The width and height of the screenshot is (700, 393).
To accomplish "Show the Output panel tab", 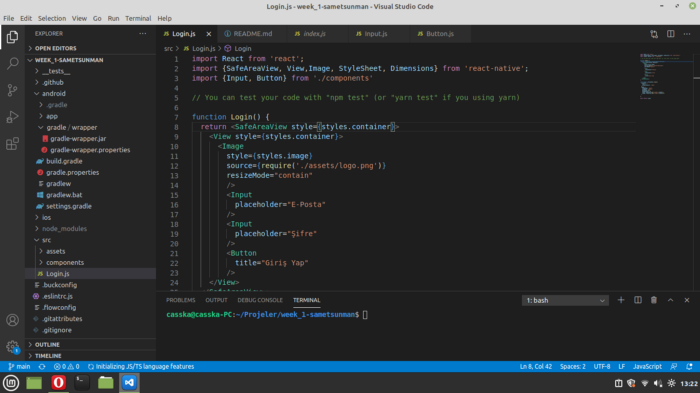I will tap(217, 300).
